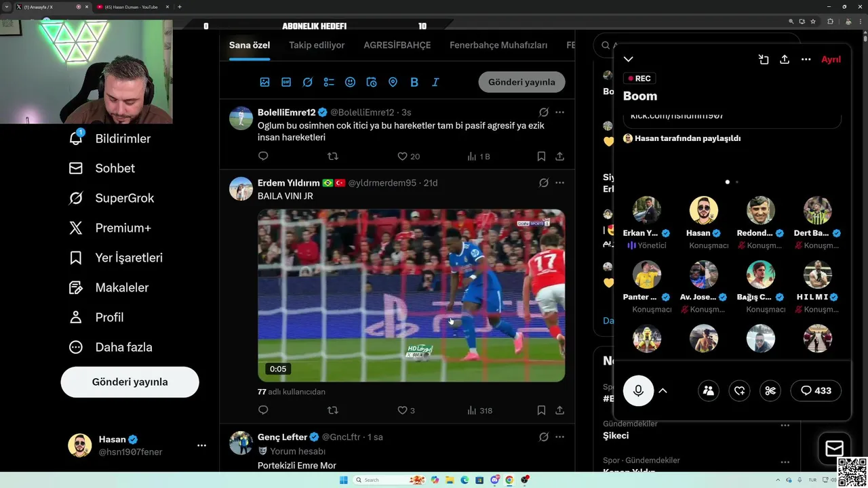This screenshot has height=488, width=868.
Task: Switch to Takip ediliyor tab
Action: pos(317,45)
